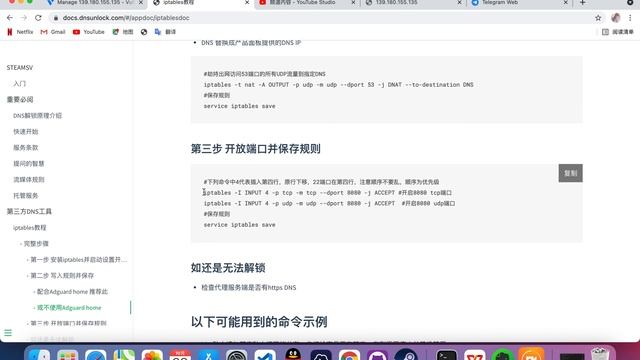This screenshot has width=640, height=360.
Task: Open STEAMSV sidebar heading
Action: 20,67
